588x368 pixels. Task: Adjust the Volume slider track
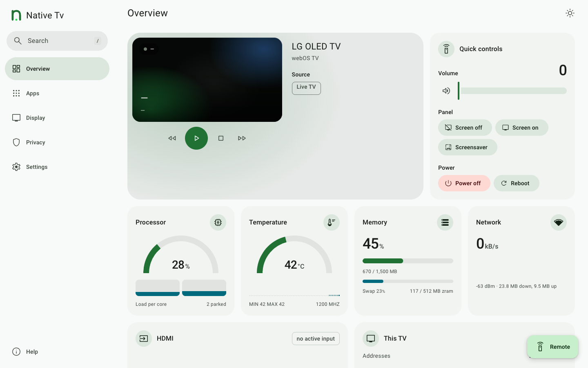point(512,91)
